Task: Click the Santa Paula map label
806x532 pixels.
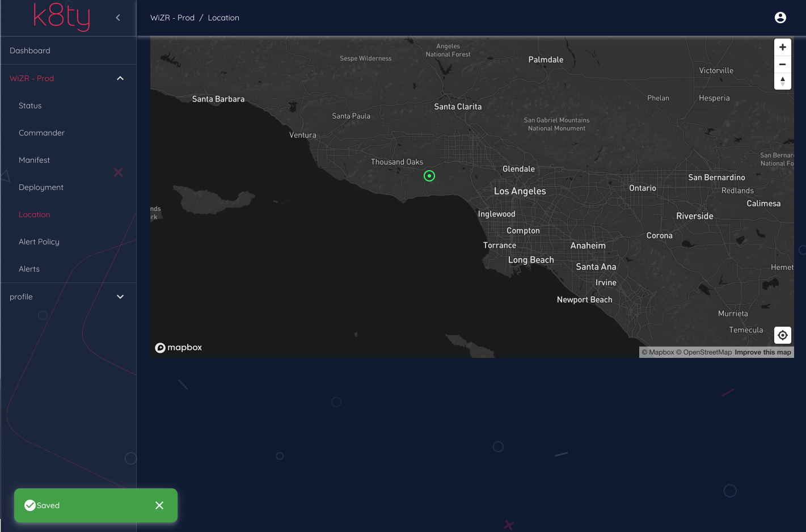Action: click(x=351, y=116)
